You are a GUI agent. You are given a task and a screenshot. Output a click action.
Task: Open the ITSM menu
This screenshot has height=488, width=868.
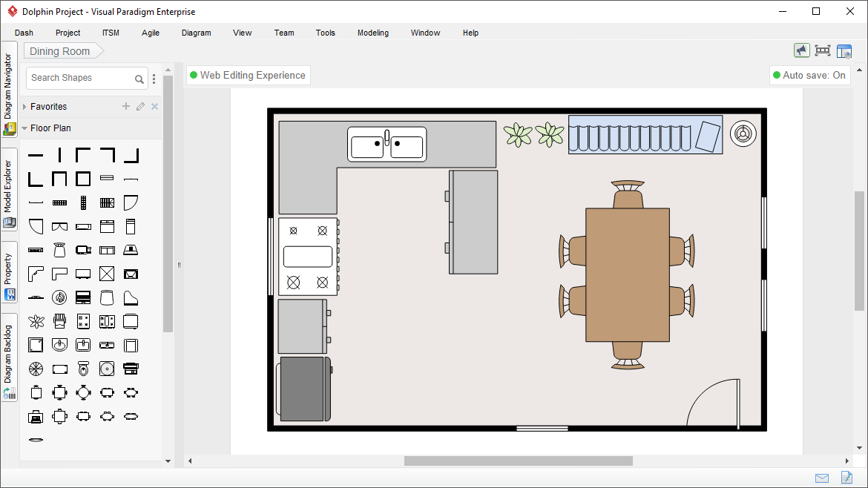(x=111, y=33)
